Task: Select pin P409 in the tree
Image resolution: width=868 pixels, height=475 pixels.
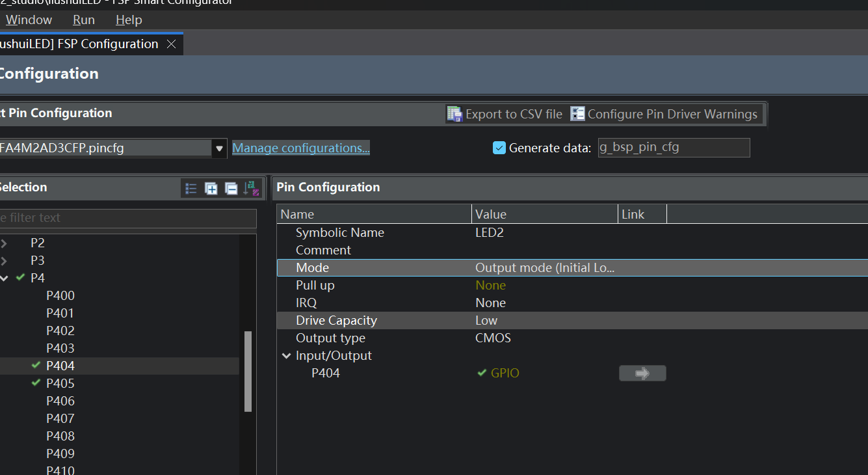Action: coord(60,454)
